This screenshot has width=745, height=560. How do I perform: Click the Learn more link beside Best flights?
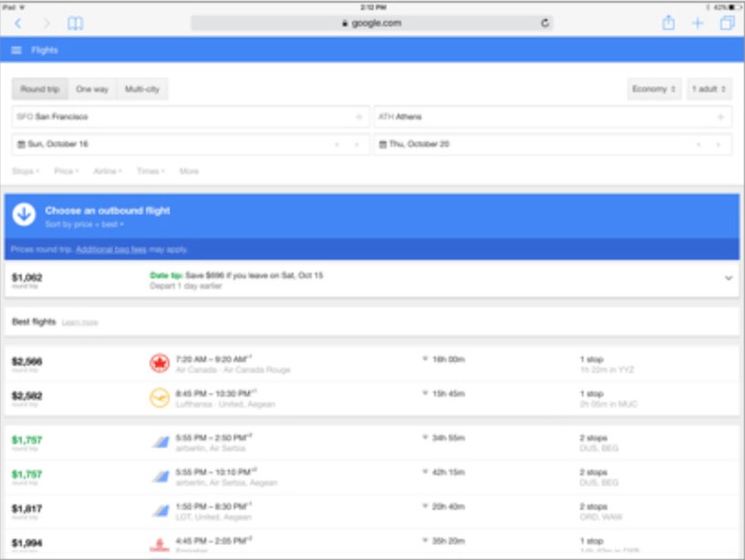(x=80, y=323)
